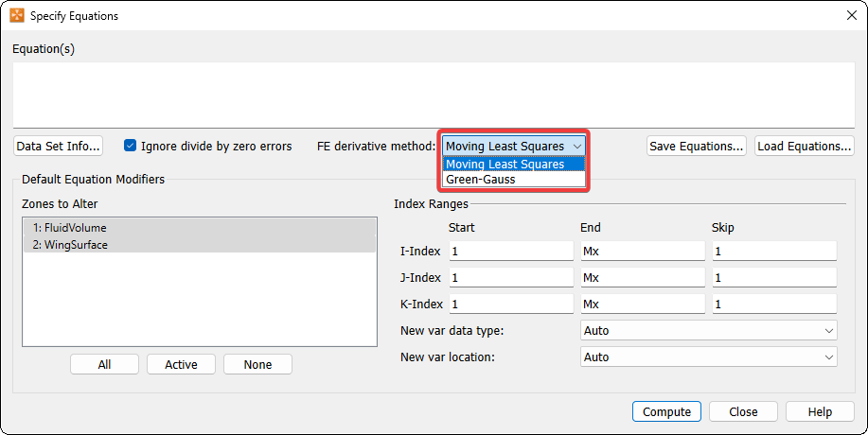Click the Tecplot app icon in title bar
868x435 pixels.
click(x=17, y=15)
